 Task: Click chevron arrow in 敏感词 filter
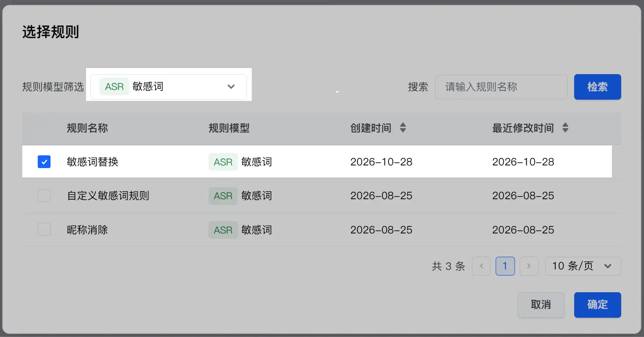click(x=231, y=87)
